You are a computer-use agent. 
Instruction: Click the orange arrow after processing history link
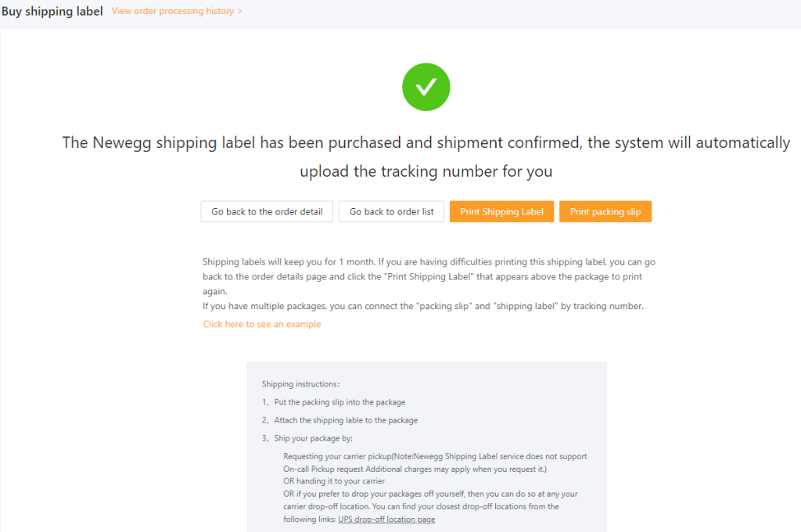coord(240,11)
